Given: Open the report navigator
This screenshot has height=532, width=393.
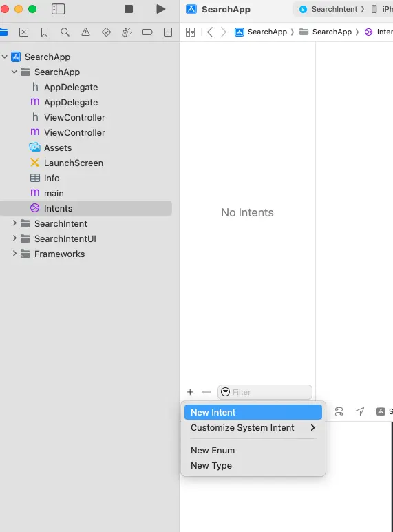Looking at the screenshot, I should coord(169,32).
